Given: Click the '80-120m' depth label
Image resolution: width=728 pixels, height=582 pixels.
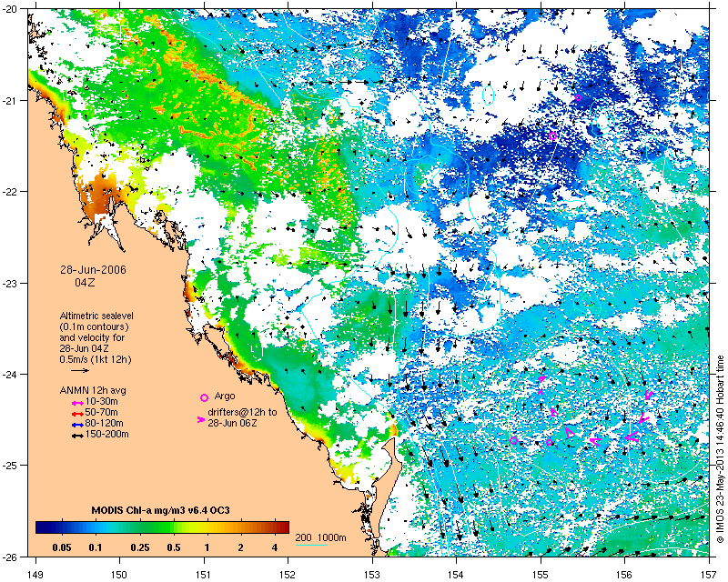Looking at the screenshot, I should coord(104,423).
